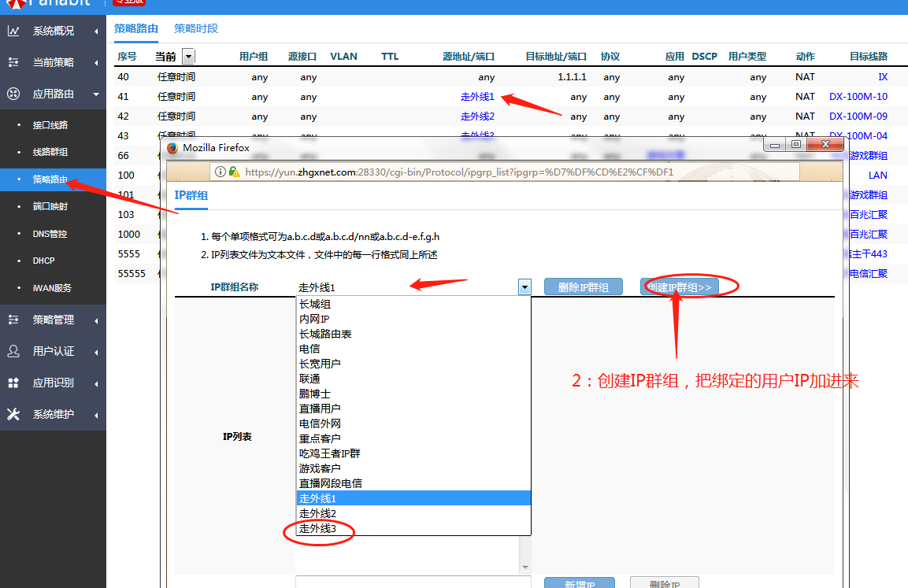Screen dimensions: 908x588
Task: Open the 当前 column dropdown arrow
Action: tap(188, 57)
